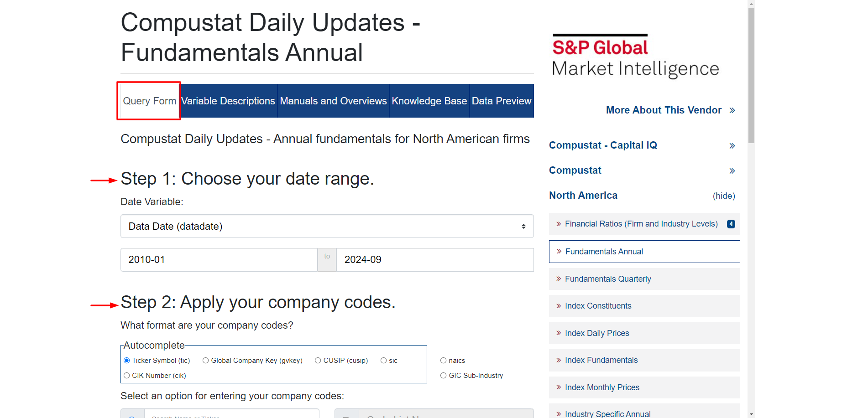This screenshot has width=868, height=418.
Task: Click the Financial Ratios badge showing 4
Action: 731,224
